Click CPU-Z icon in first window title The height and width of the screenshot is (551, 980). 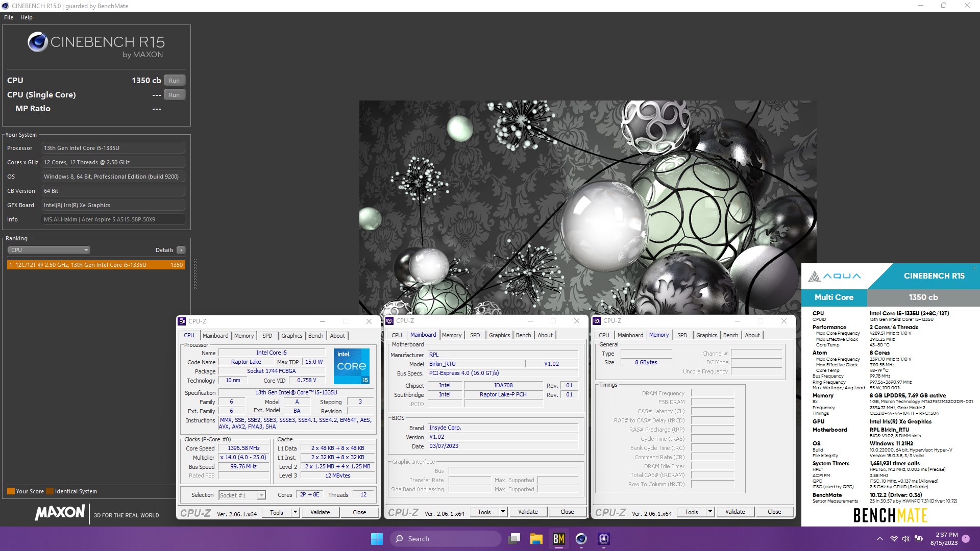coord(182,321)
